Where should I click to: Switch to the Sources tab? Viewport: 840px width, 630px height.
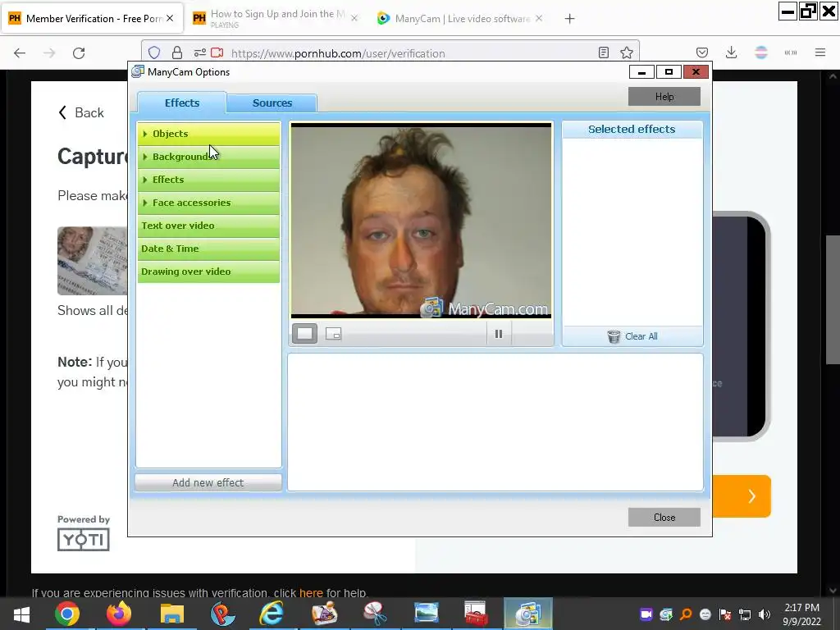[272, 103]
